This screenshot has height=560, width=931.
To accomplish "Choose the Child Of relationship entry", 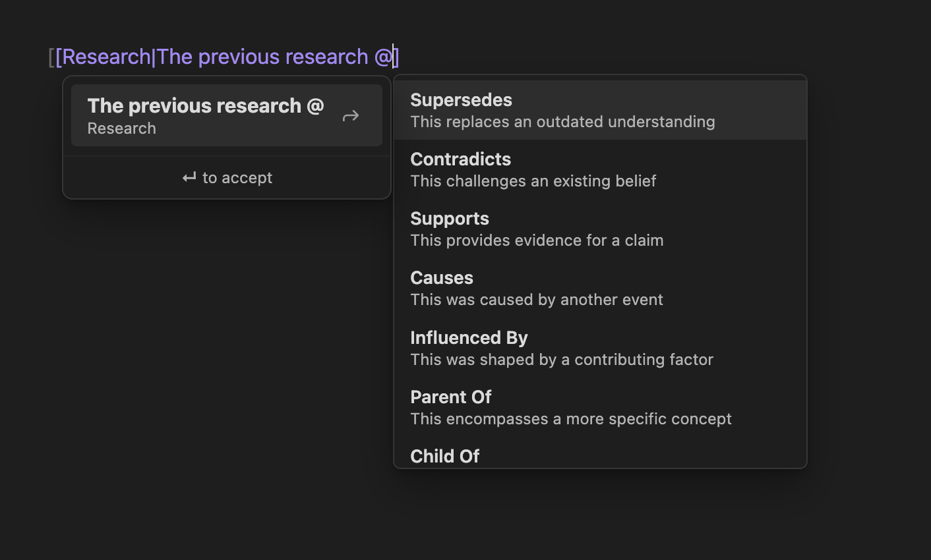I will pyautogui.click(x=444, y=456).
